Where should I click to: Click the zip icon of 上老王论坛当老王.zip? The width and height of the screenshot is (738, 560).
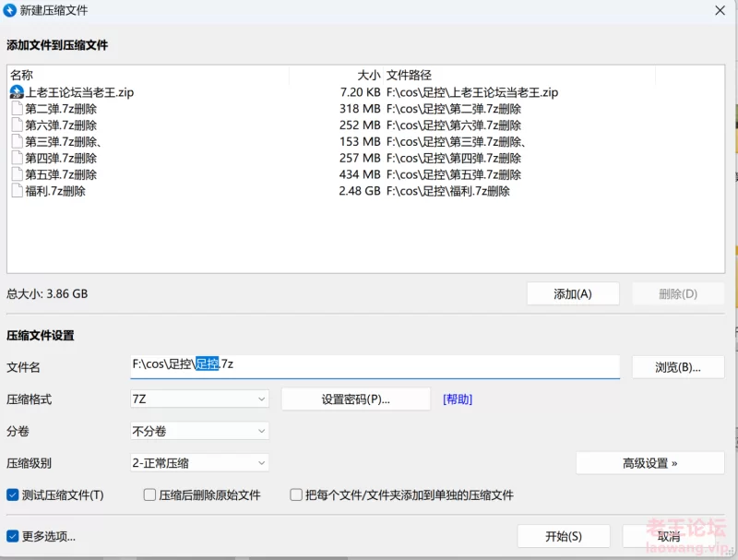tap(17, 92)
